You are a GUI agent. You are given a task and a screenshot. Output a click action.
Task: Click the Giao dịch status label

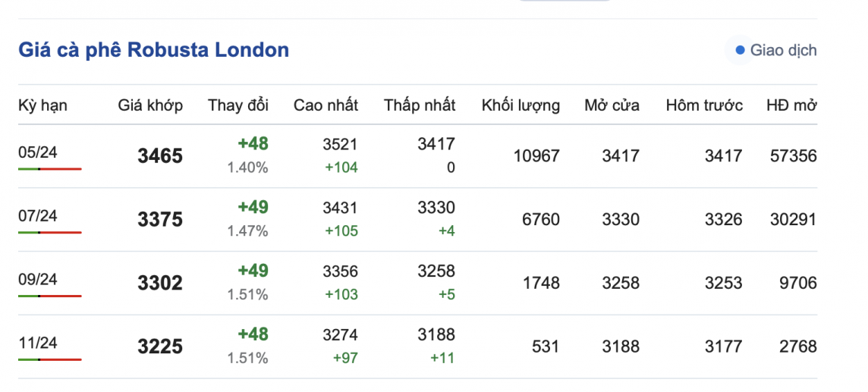(x=783, y=51)
